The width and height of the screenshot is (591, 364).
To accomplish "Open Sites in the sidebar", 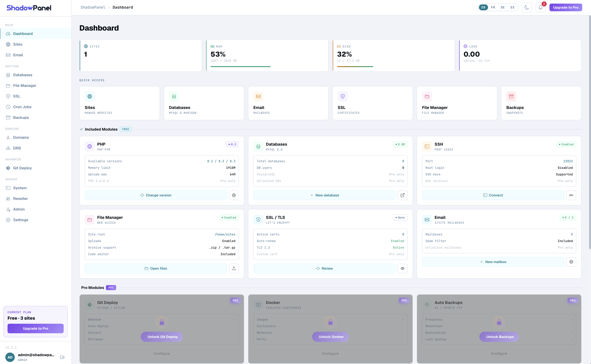I will (x=36, y=44).
